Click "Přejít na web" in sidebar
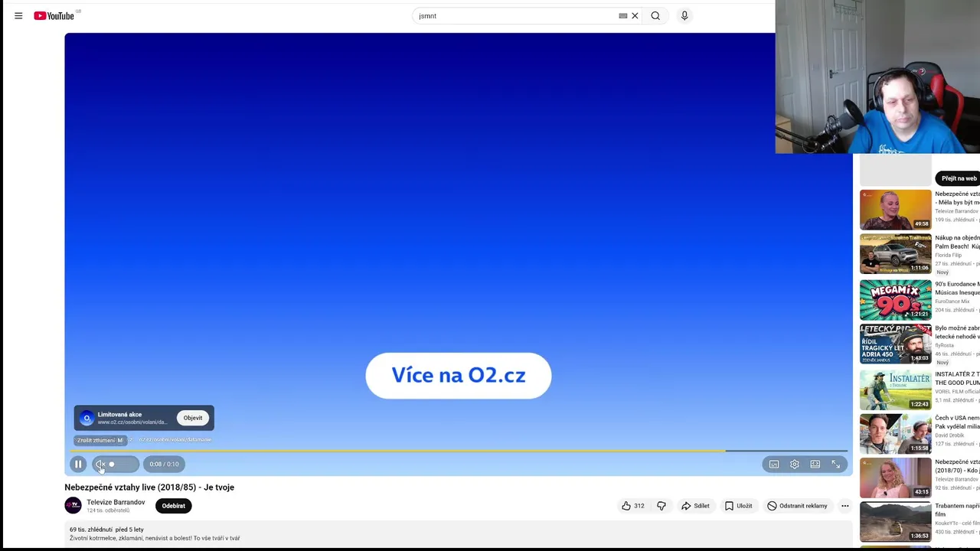 [959, 178]
